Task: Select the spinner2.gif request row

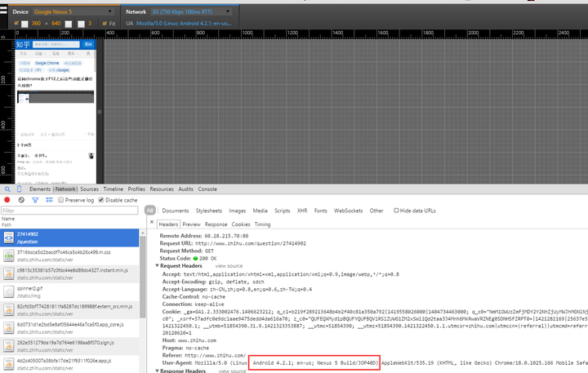Action: (x=69, y=291)
